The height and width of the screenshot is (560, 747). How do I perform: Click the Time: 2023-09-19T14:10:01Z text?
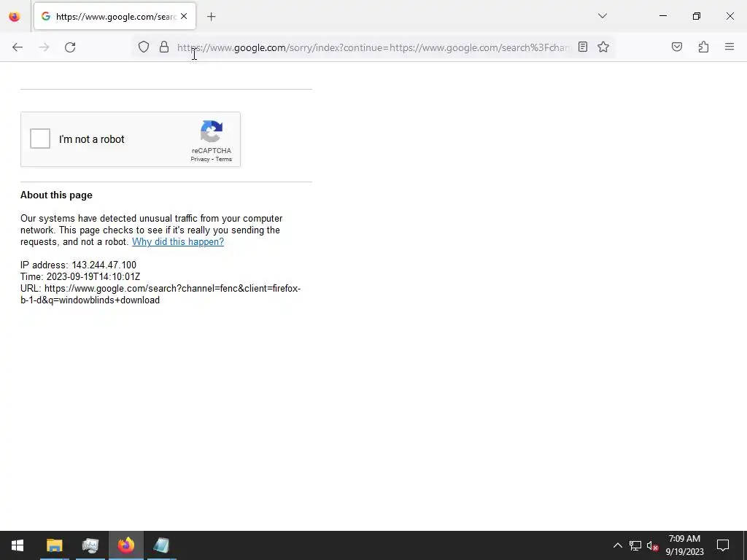(80, 276)
